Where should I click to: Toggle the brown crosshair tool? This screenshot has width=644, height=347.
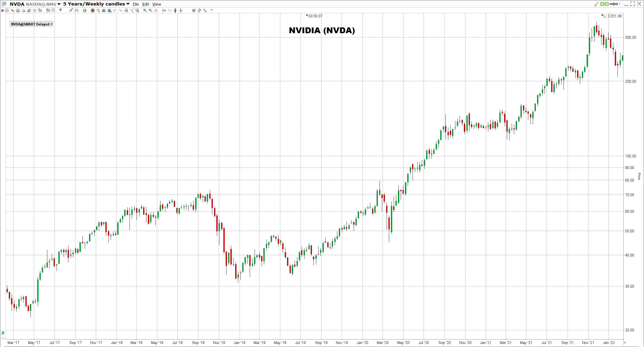click(93, 10)
